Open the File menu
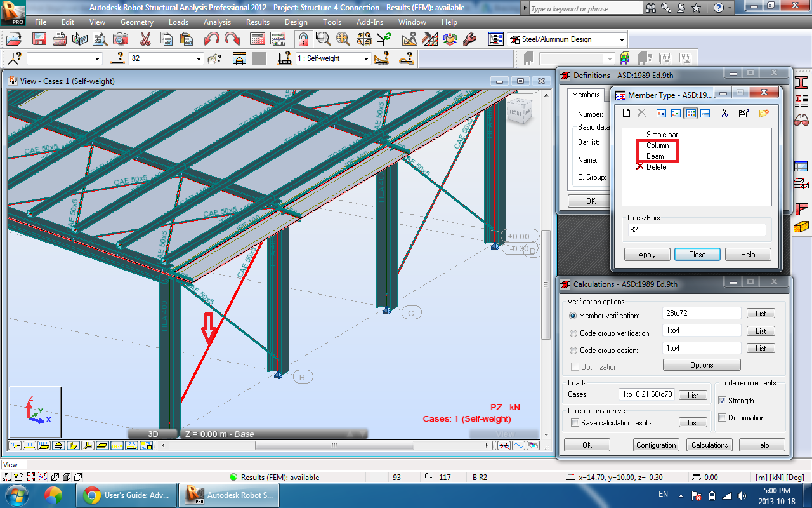 coord(41,22)
